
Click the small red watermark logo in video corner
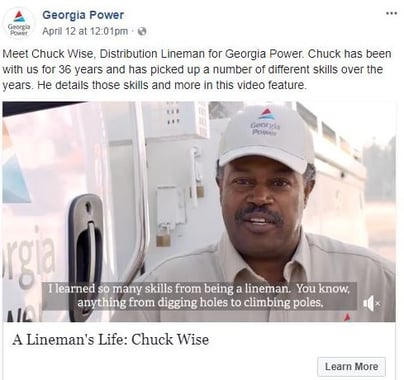click(x=347, y=317)
